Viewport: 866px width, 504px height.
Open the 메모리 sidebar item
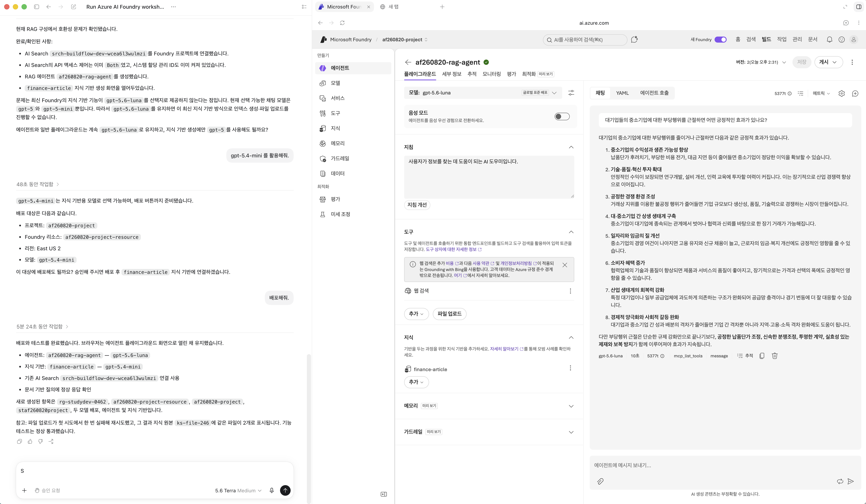tap(353, 144)
